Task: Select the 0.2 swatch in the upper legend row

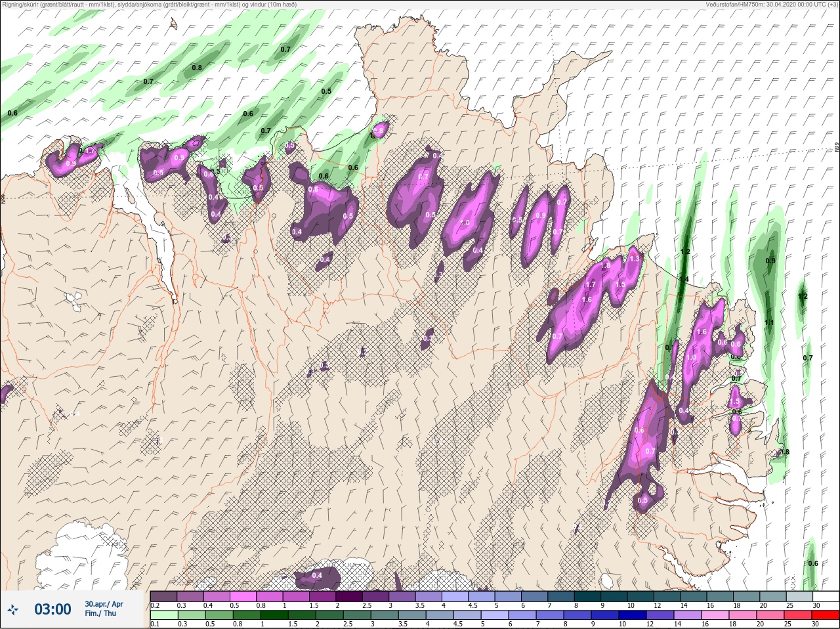Action: pos(163,596)
